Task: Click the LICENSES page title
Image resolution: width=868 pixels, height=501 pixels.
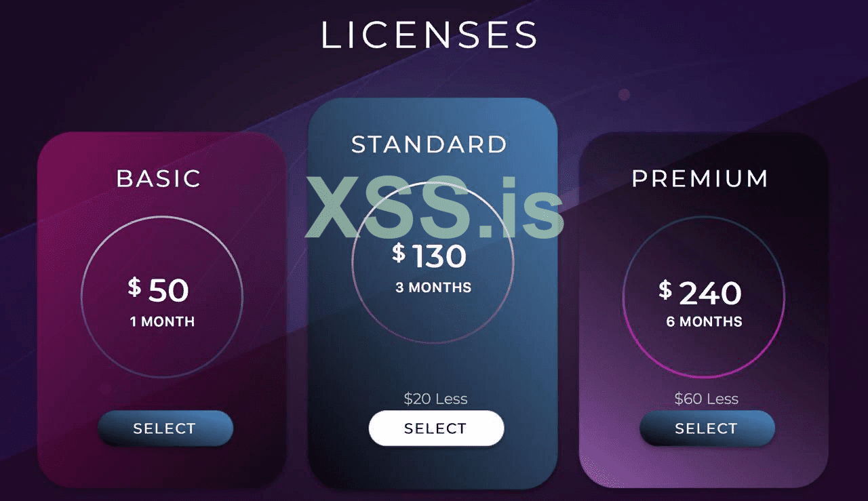Action: point(429,35)
